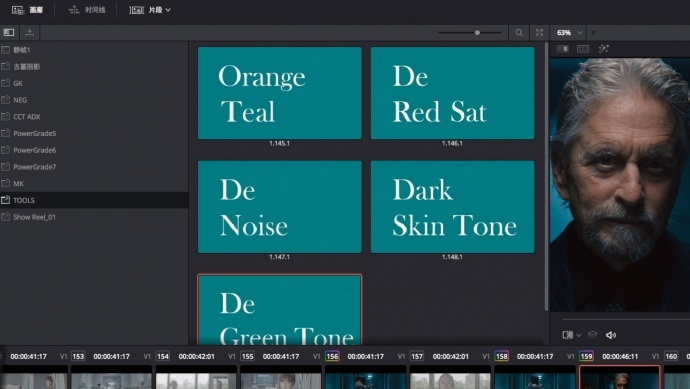Select clip number 157
The width and height of the screenshot is (690, 389).
[x=417, y=356]
